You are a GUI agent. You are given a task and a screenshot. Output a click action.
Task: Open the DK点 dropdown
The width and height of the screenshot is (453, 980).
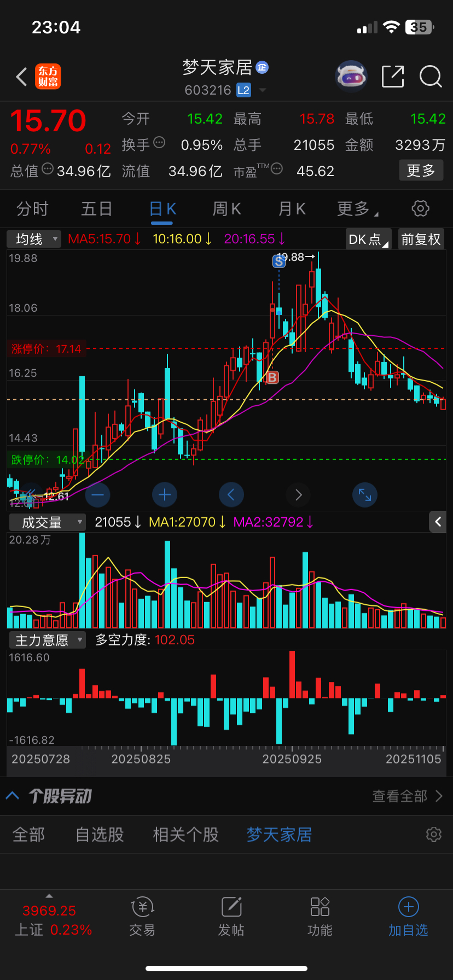pyautogui.click(x=369, y=239)
